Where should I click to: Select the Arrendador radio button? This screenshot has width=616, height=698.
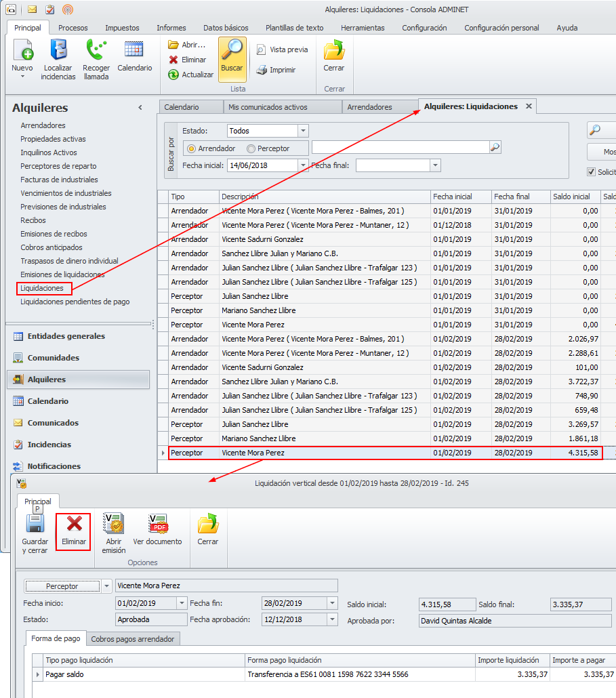191,148
